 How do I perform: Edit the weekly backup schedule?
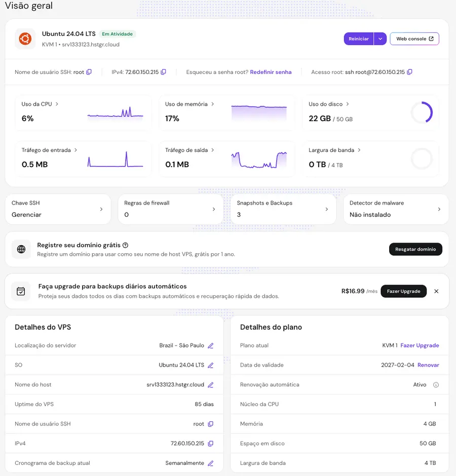pyautogui.click(x=211, y=463)
